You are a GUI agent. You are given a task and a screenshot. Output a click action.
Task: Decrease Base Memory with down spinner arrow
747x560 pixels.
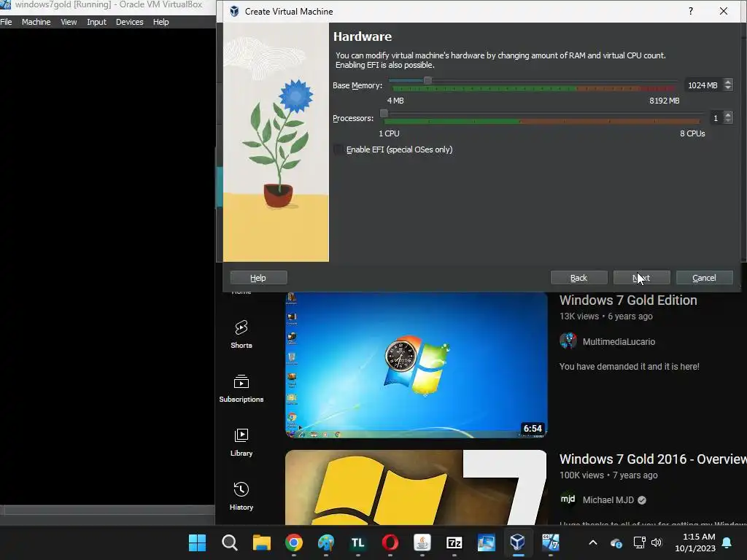[x=727, y=88]
